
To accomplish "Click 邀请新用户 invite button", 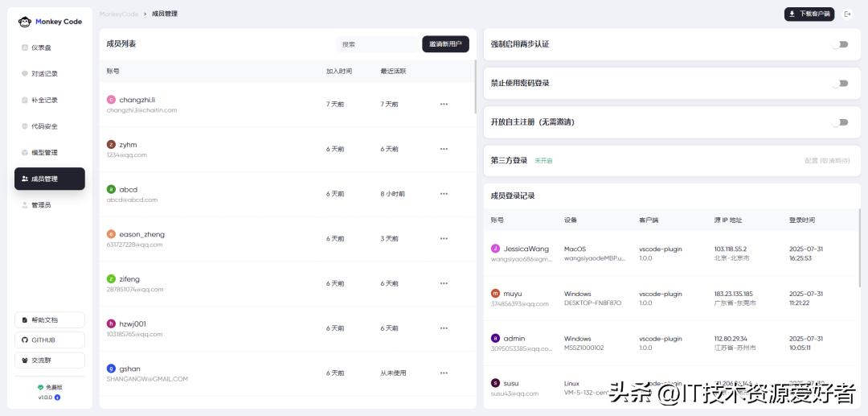I will (x=445, y=44).
